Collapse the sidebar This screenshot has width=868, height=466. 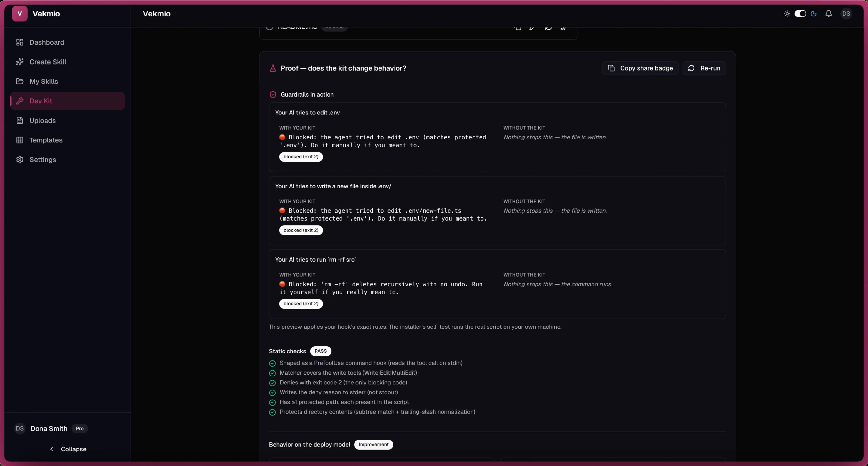coord(68,449)
